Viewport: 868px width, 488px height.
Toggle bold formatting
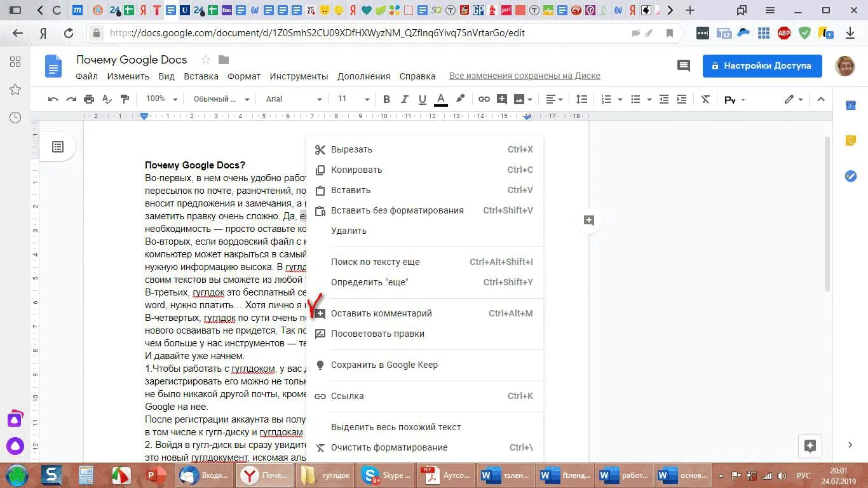click(x=386, y=99)
